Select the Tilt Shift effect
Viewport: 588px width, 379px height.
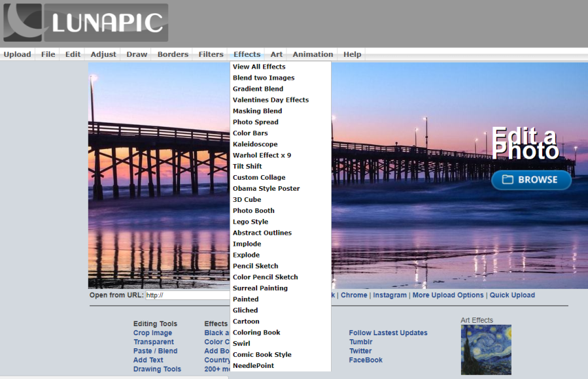[247, 167]
